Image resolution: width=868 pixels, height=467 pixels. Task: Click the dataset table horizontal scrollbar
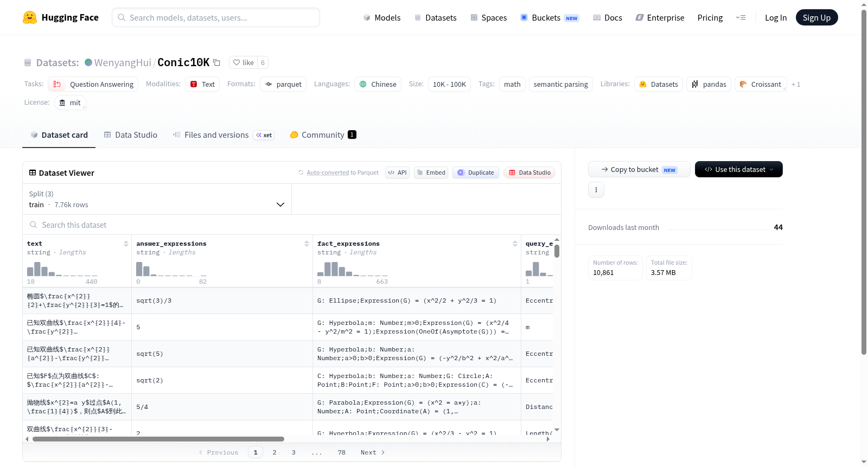[x=158, y=439]
